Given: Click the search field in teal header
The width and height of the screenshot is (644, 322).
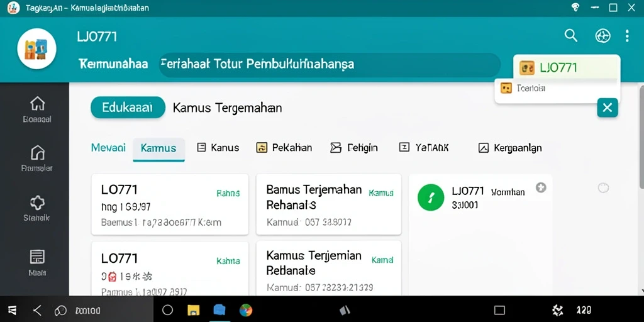Looking at the screenshot, I should [330, 65].
